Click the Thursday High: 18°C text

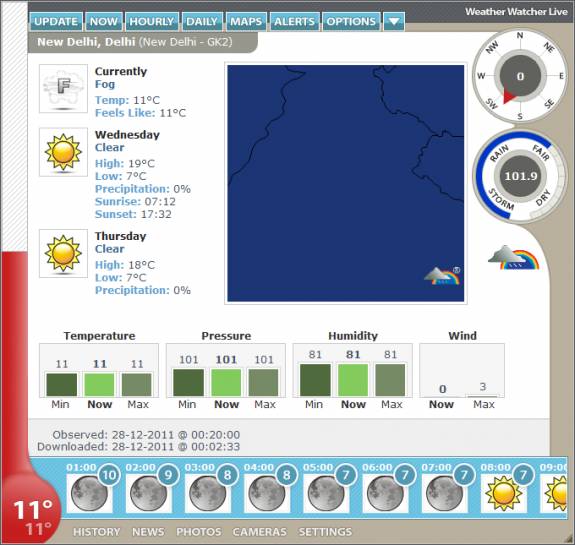(125, 265)
